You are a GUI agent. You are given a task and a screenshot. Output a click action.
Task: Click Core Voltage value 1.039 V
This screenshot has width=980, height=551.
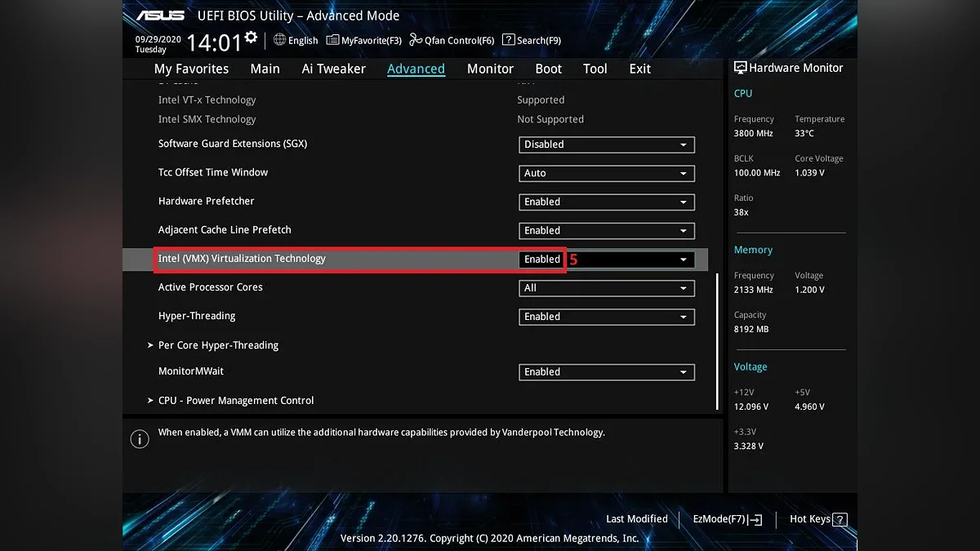(809, 173)
